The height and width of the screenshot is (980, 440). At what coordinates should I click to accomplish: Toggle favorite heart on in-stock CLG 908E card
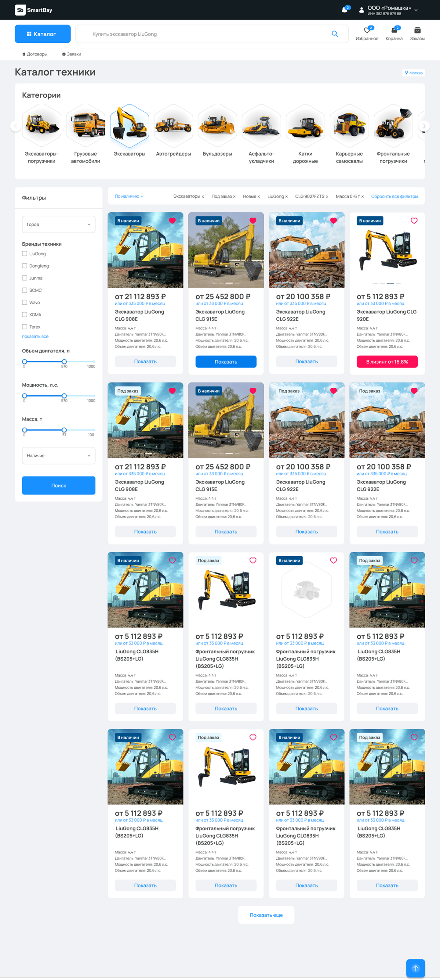172,221
